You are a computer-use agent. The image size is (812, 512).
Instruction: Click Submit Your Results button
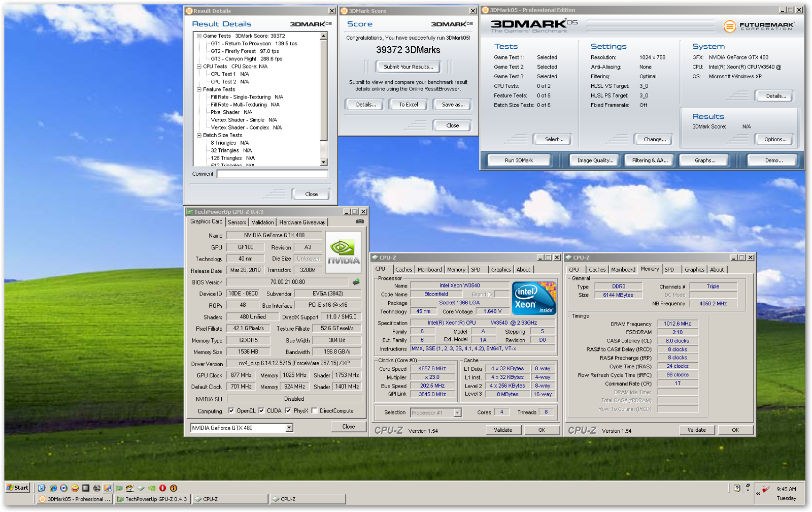(409, 67)
